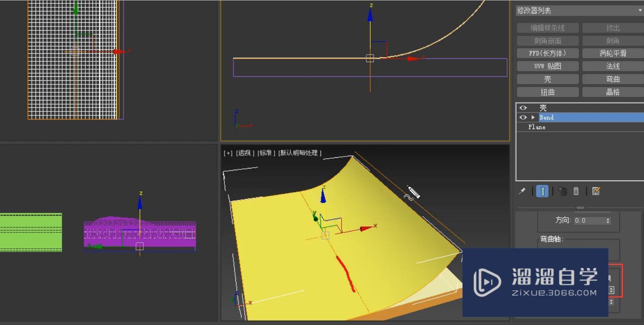
Task: Apply the 晶格 lattice modifier
Action: click(x=613, y=92)
